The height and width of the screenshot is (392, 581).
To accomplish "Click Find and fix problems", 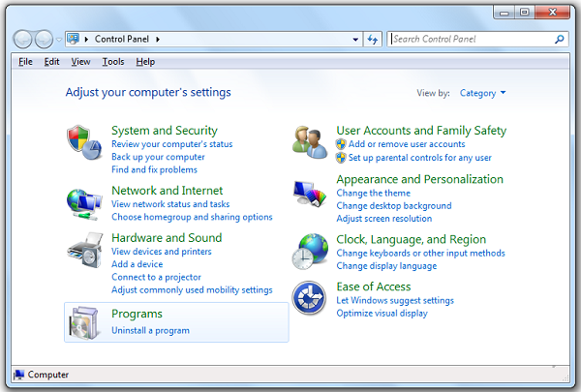I will (x=154, y=169).
